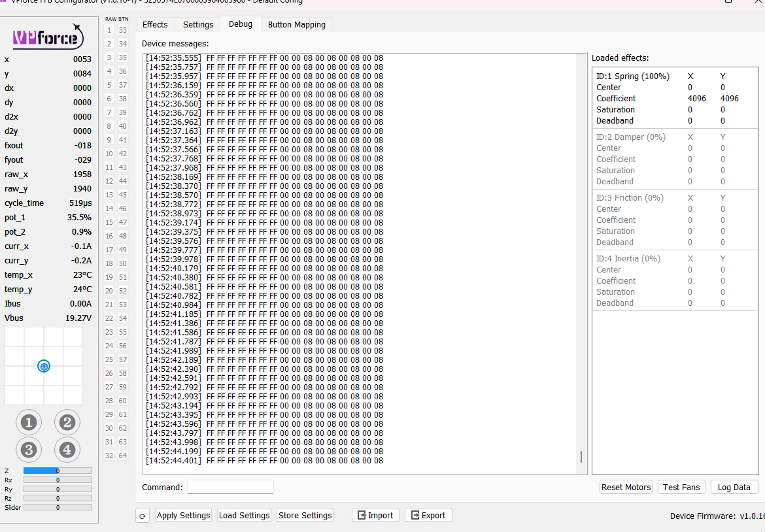
Task: Click raw button indicator 16
Action: tap(109, 236)
